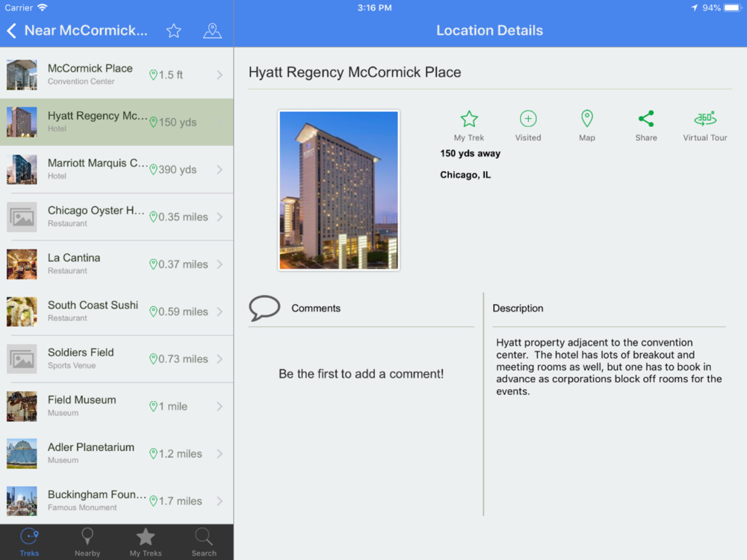Go back using the header back arrow

[12, 31]
